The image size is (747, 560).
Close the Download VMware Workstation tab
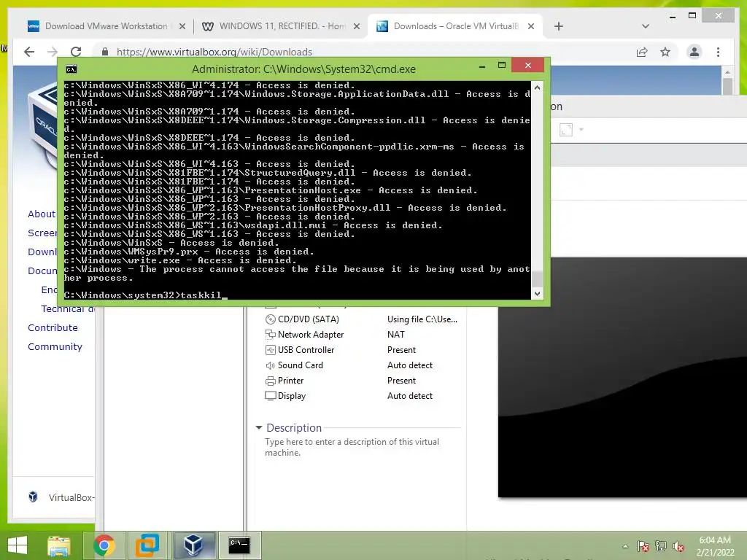click(x=182, y=27)
